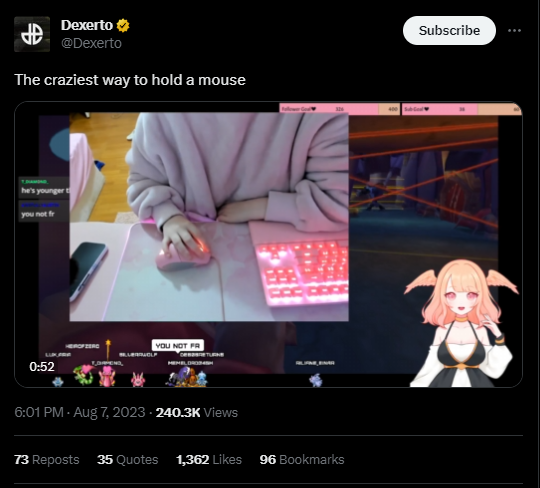Open the Dexerto profile avatar
Image resolution: width=540 pixels, height=488 pixels.
pos(32,34)
